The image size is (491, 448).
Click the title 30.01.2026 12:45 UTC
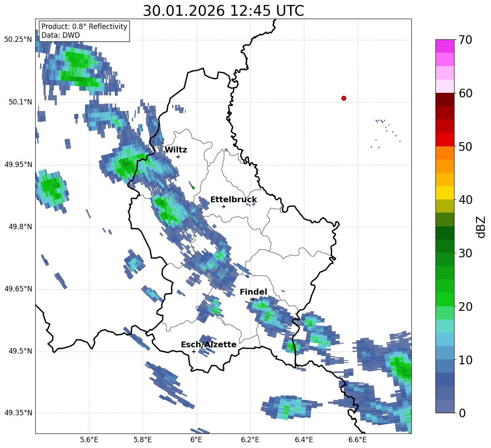pyautogui.click(x=223, y=11)
